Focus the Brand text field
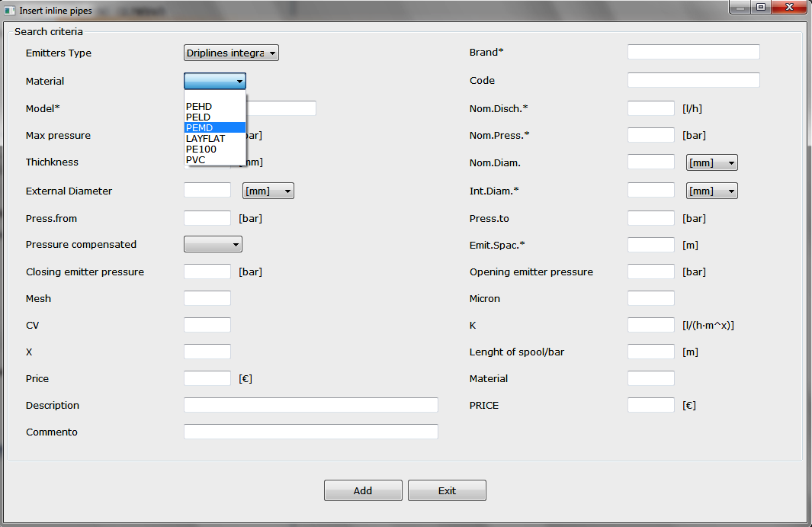812x527 pixels. click(693, 52)
